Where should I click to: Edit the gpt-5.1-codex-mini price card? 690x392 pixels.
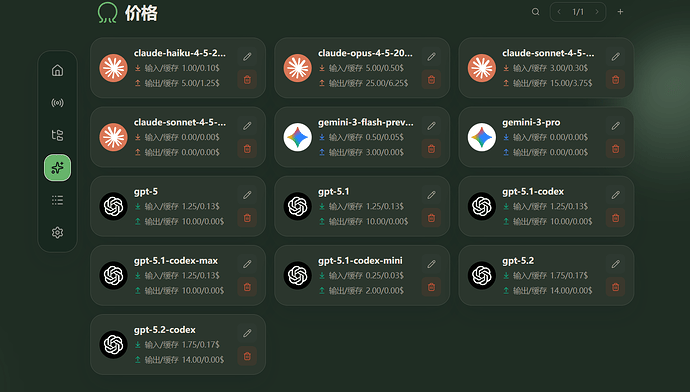point(431,264)
